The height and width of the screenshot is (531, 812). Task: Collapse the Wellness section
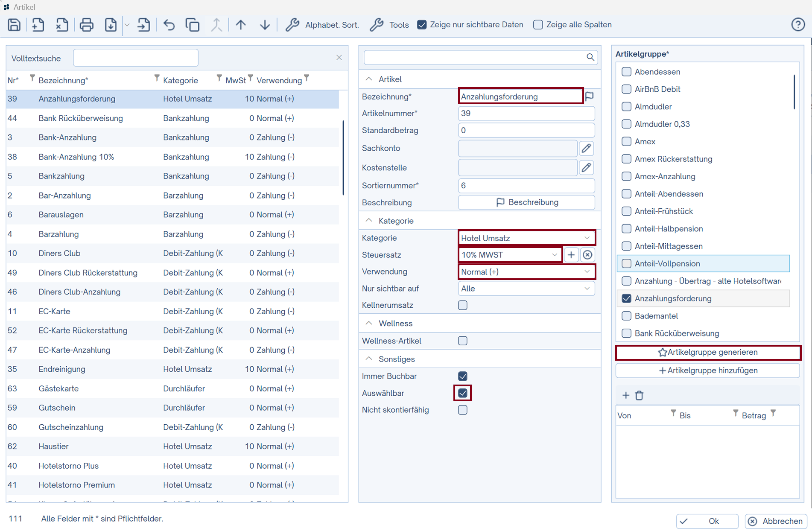pos(369,323)
